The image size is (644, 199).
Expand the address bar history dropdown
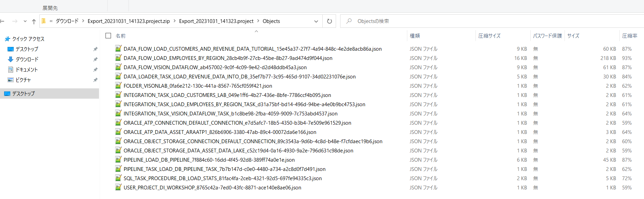316,21
